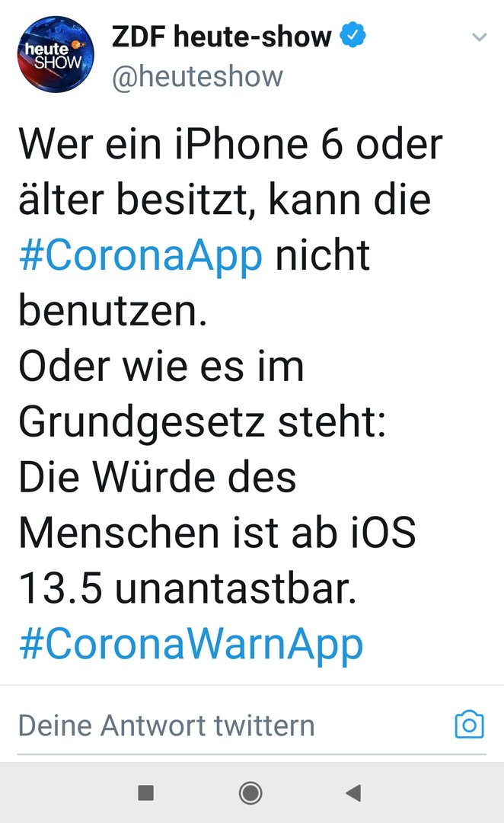Click the word 'Grundgesetz' in the tweet

coord(142,424)
